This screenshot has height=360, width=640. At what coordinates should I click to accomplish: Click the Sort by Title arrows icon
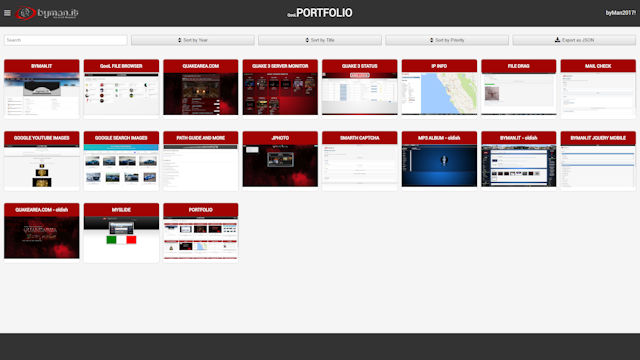[307, 40]
